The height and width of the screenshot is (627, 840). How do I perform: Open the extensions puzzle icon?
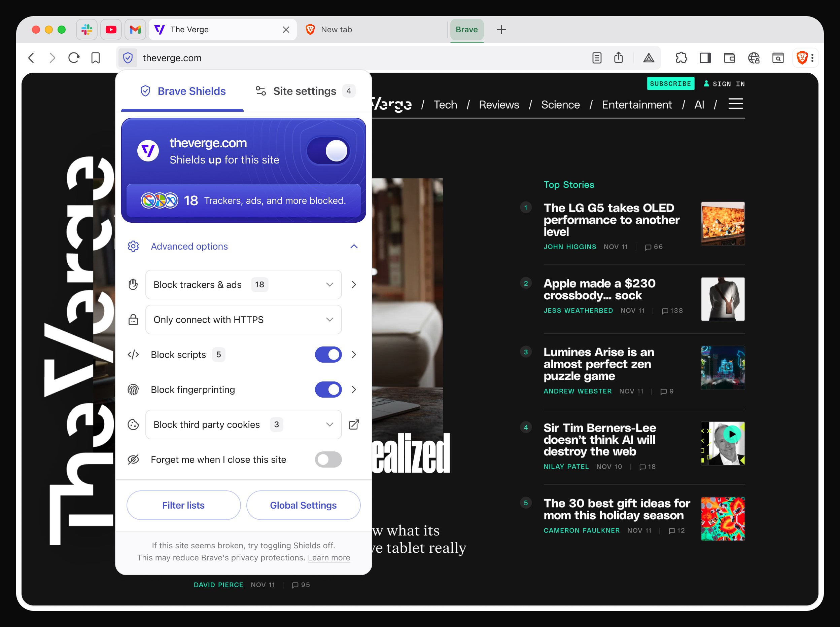pos(681,58)
